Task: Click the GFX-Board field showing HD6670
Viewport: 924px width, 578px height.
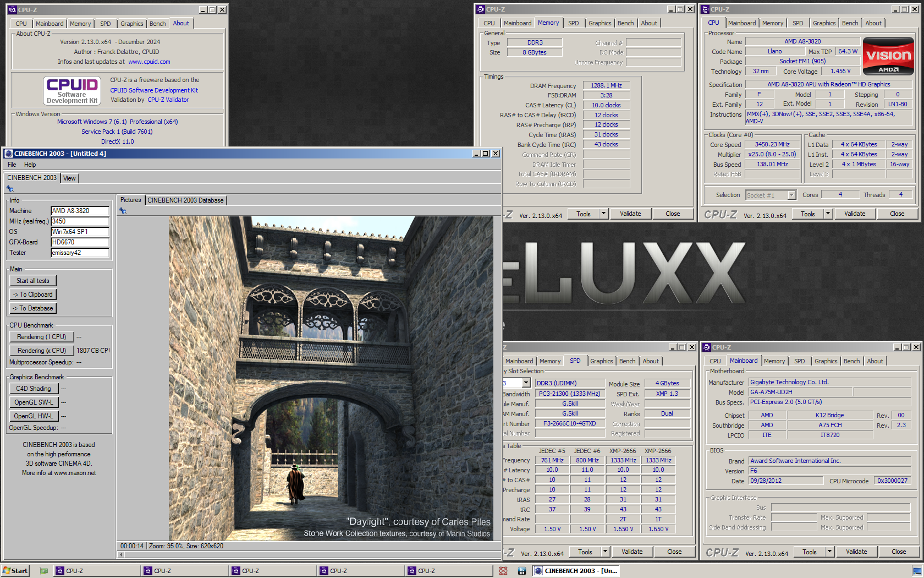Action: (x=80, y=242)
